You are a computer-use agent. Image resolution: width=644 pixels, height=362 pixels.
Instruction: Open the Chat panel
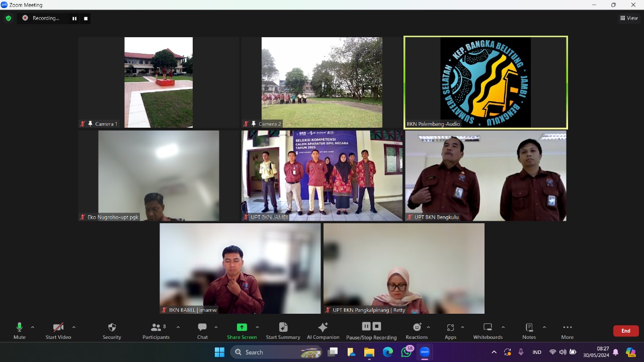[x=202, y=330]
